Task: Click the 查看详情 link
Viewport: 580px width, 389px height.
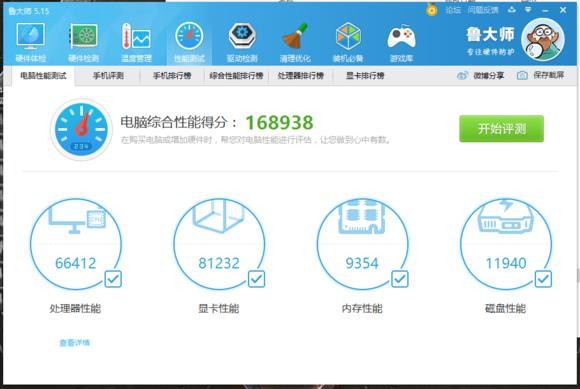Action: pyautogui.click(x=74, y=343)
